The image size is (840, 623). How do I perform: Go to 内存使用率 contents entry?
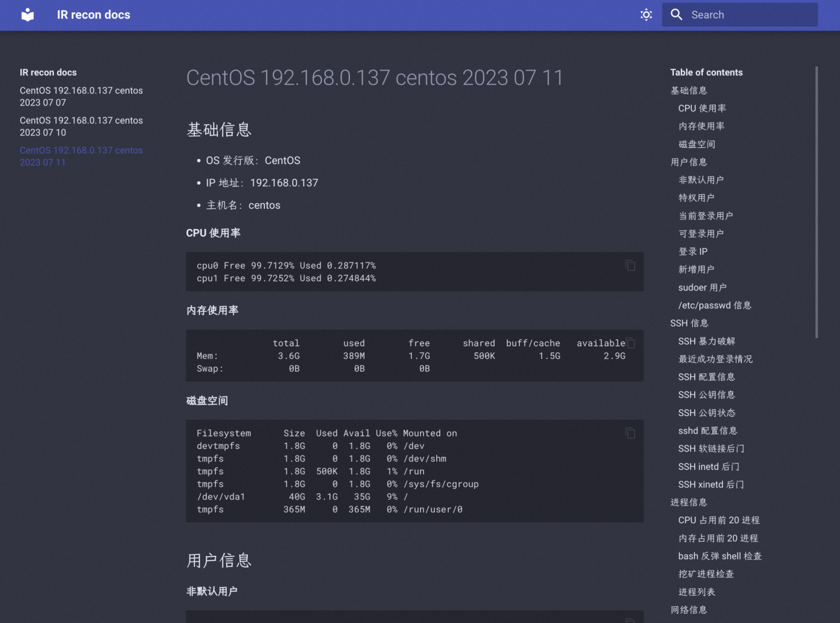pos(702,126)
